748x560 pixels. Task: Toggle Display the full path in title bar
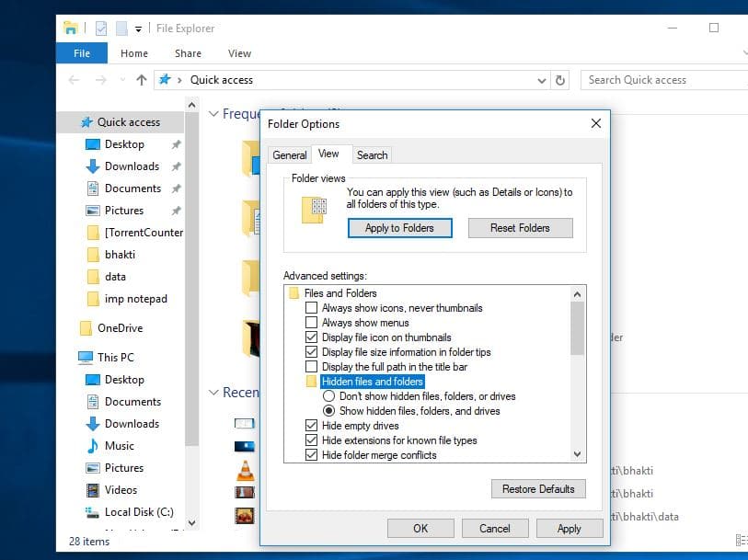pos(312,367)
